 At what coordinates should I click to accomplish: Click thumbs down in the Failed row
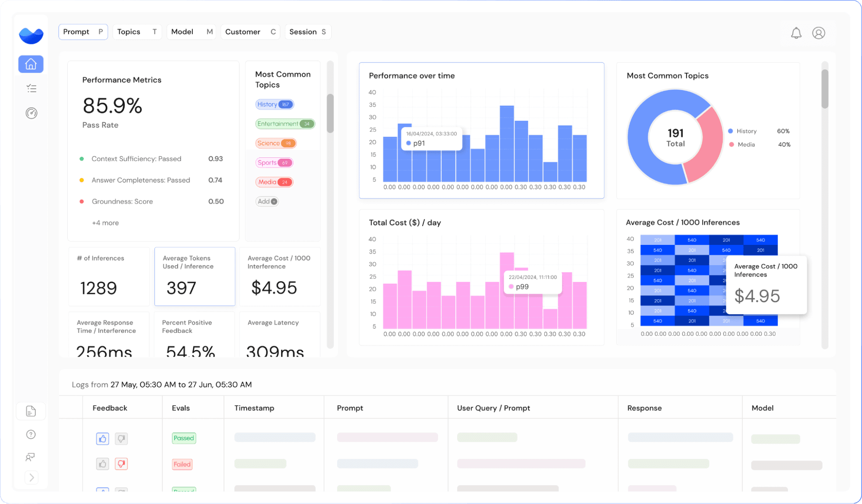tap(121, 464)
